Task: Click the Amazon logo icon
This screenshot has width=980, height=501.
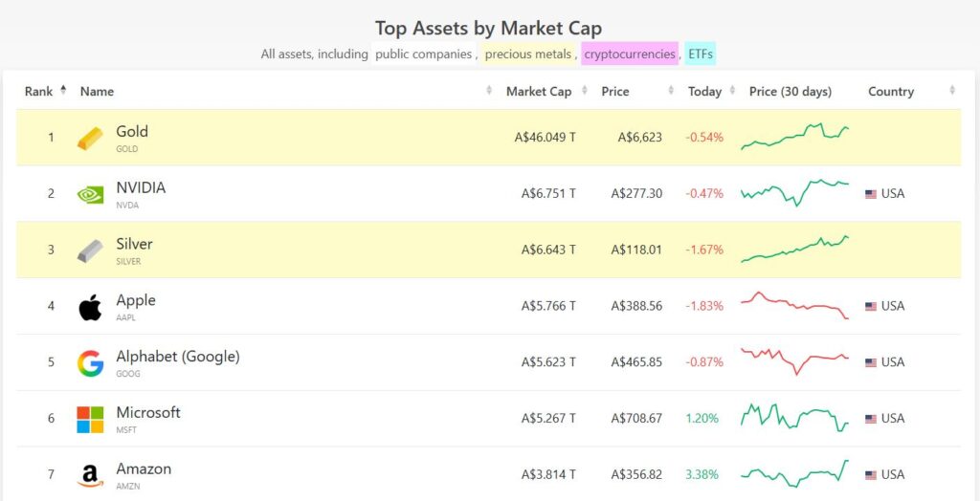Action: 90,475
